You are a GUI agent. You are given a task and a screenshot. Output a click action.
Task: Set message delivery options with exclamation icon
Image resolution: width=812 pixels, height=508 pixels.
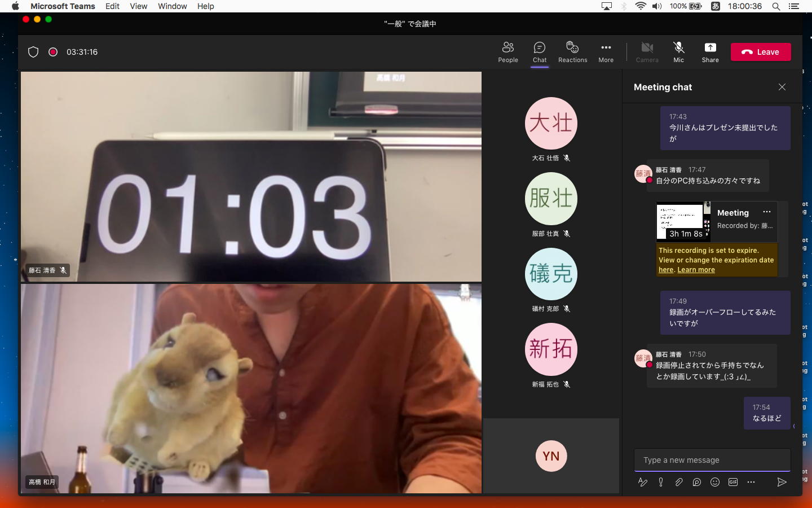[x=661, y=482]
